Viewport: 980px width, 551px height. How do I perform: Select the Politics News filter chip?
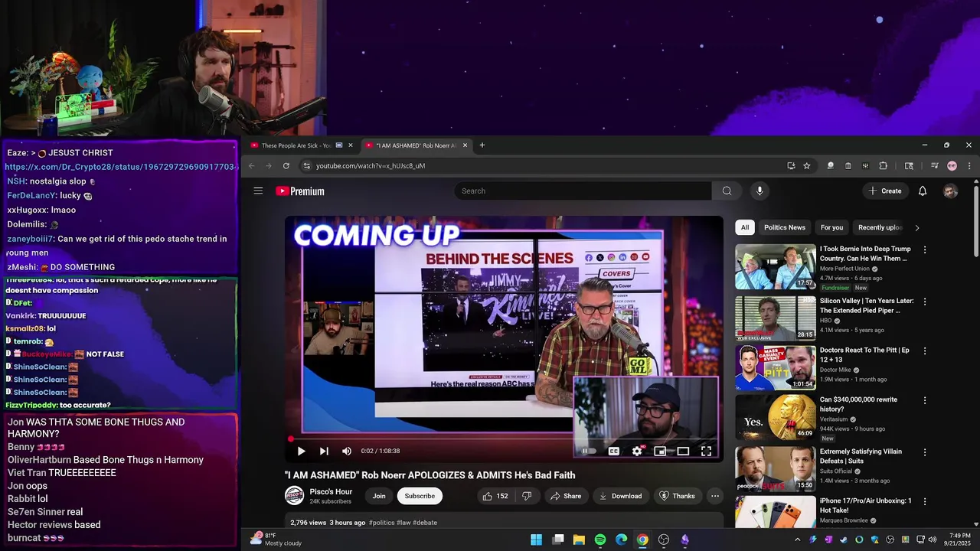[785, 227]
